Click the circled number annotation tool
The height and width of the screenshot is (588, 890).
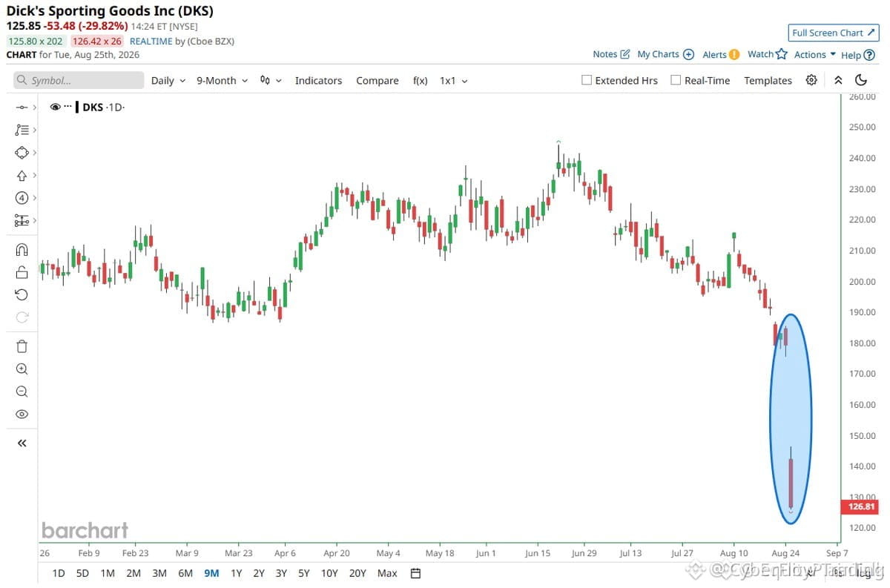point(22,198)
